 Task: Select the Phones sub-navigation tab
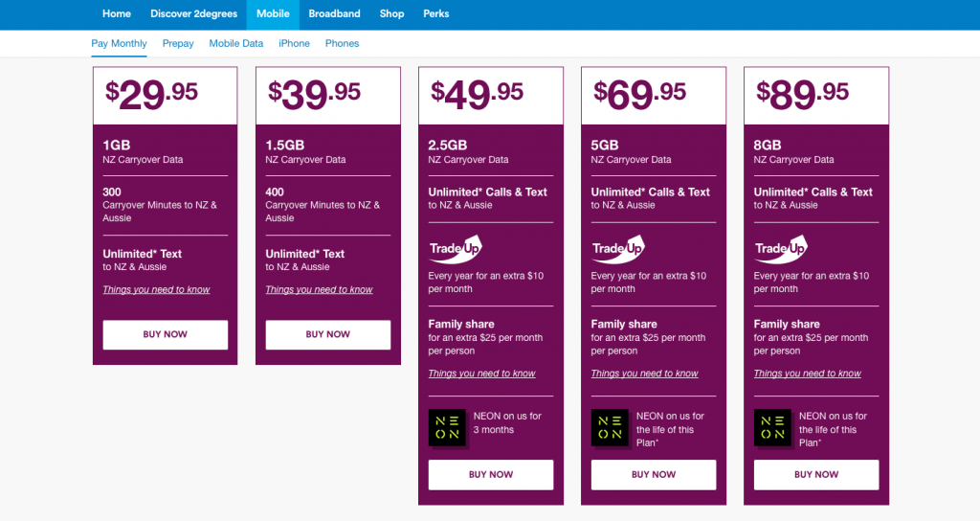[x=342, y=43]
